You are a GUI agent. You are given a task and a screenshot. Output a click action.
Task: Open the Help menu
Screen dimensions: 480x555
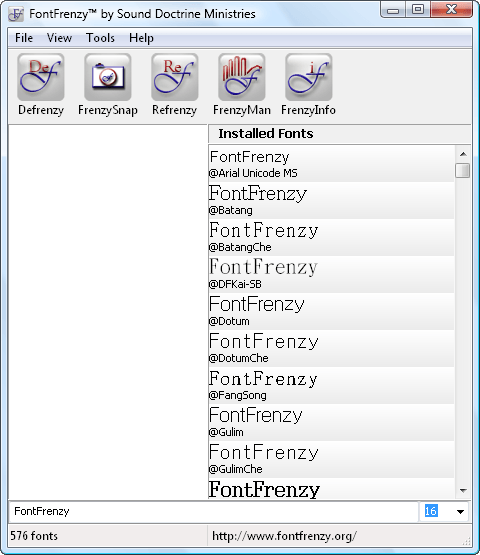[x=141, y=38]
